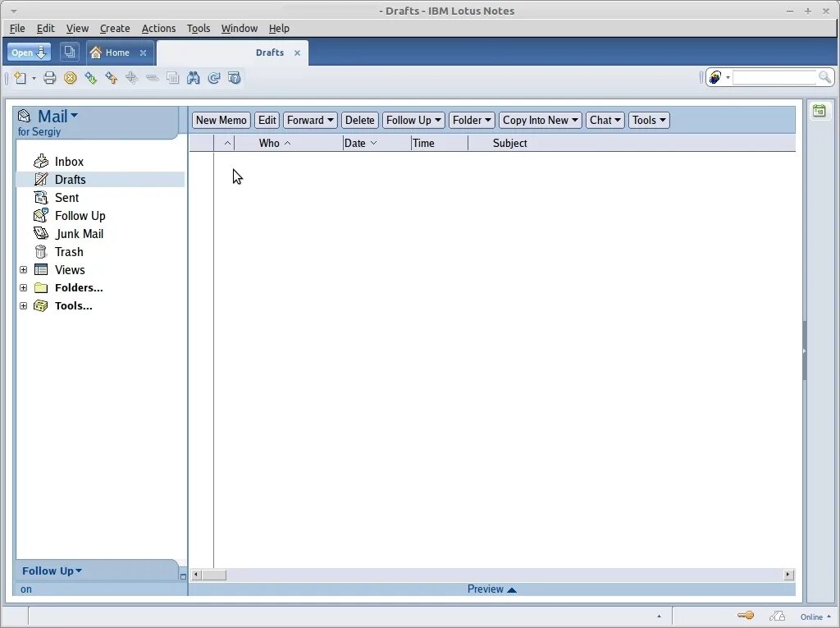Select Follow Up in the mail navigator

pyautogui.click(x=80, y=216)
